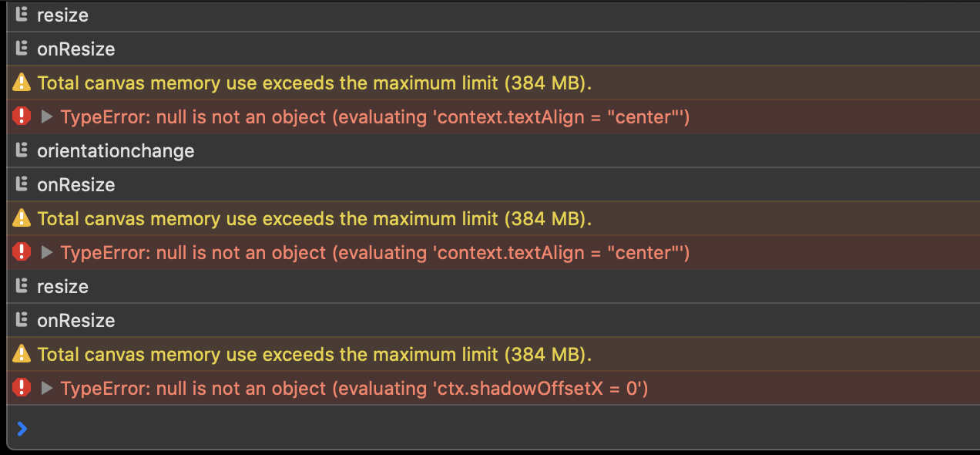Expand the second textAlign TypeError disclosure triangle
Viewport: 980px width, 455px height.
coord(47,252)
